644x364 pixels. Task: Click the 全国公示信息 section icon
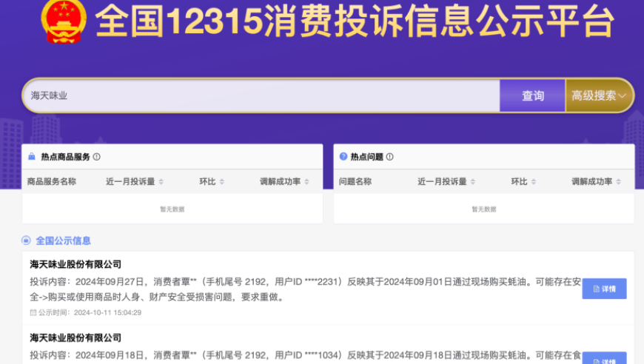click(x=26, y=240)
